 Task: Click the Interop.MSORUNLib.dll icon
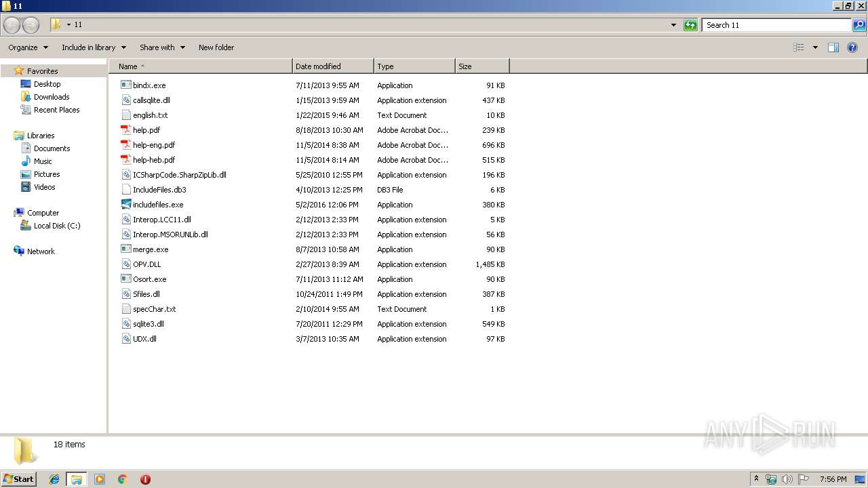pyautogui.click(x=125, y=235)
